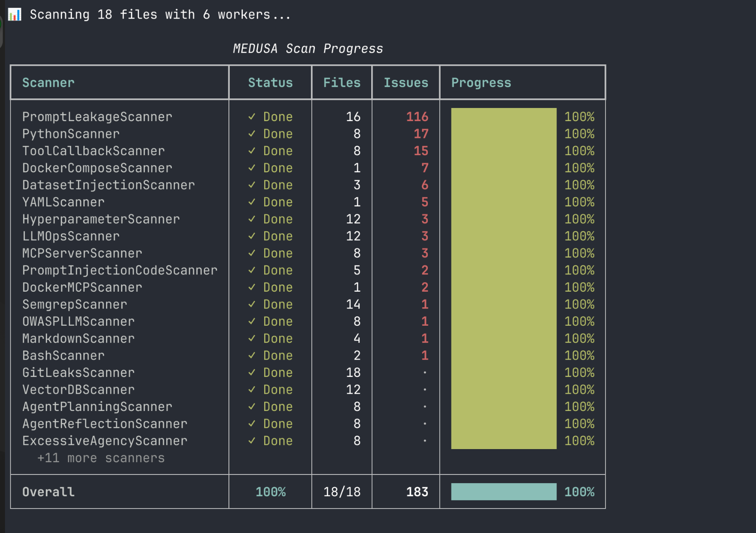Image resolution: width=756 pixels, height=533 pixels.
Task: Click the checkmark in the YAMLScanner row
Action: tap(252, 202)
